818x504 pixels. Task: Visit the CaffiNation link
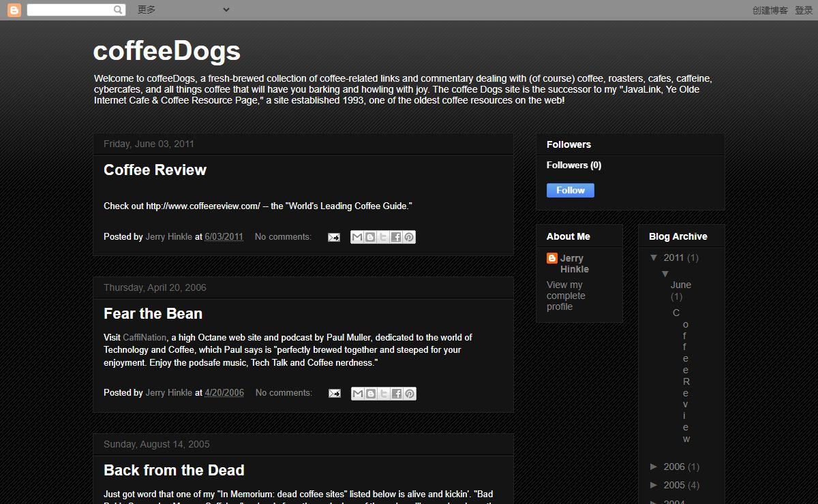click(145, 337)
